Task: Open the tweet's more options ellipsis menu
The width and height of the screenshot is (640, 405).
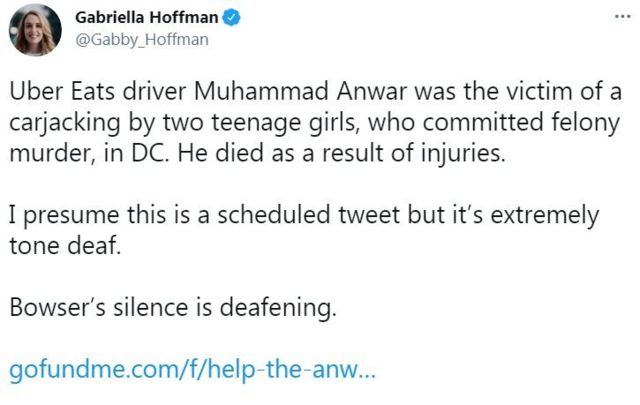Action: pyautogui.click(x=622, y=17)
